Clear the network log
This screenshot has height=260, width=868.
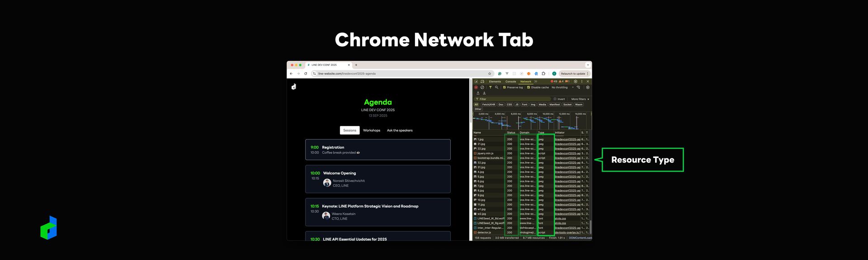(x=482, y=88)
